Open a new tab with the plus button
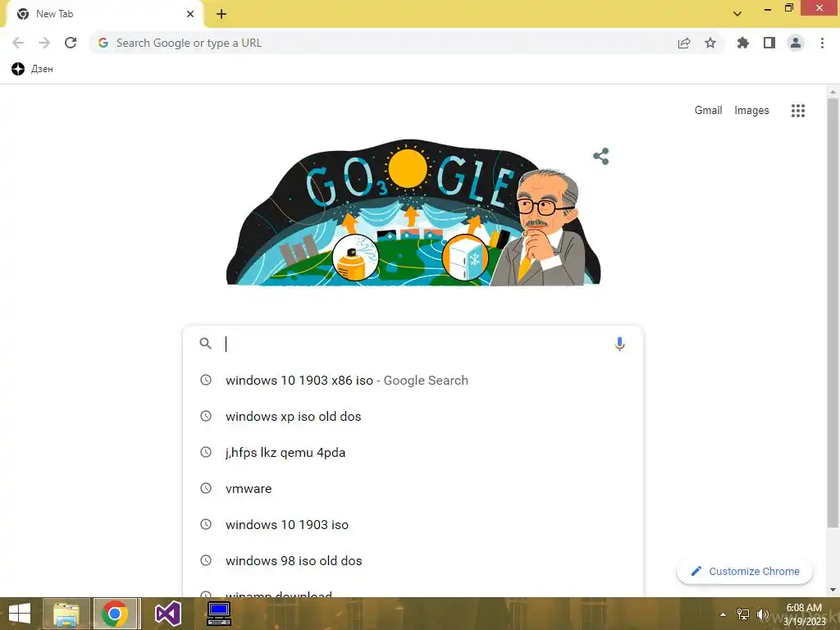840x630 pixels. (x=221, y=14)
